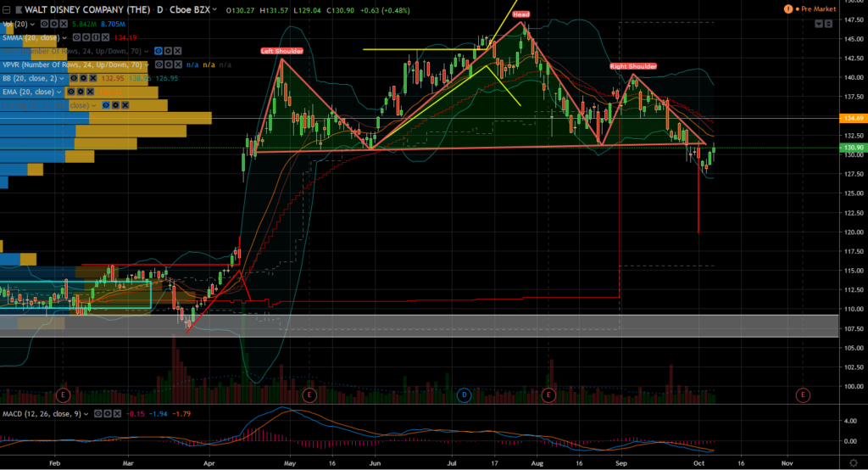Expand the EMA (20, close) dropdown arrow
The height and width of the screenshot is (470, 868).
(59, 92)
